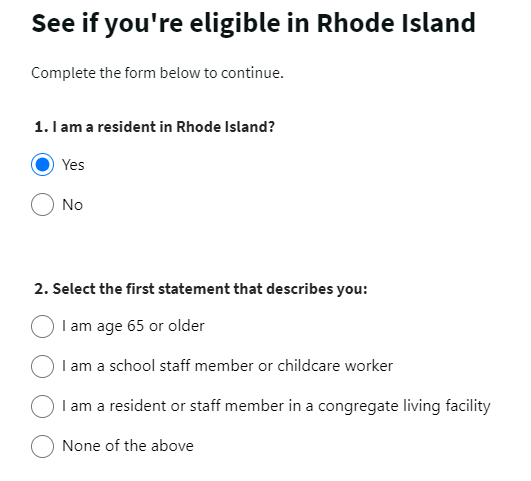The width and height of the screenshot is (531, 481).
Task: Click the words 'describes you:' in question 2
Action: (x=317, y=289)
